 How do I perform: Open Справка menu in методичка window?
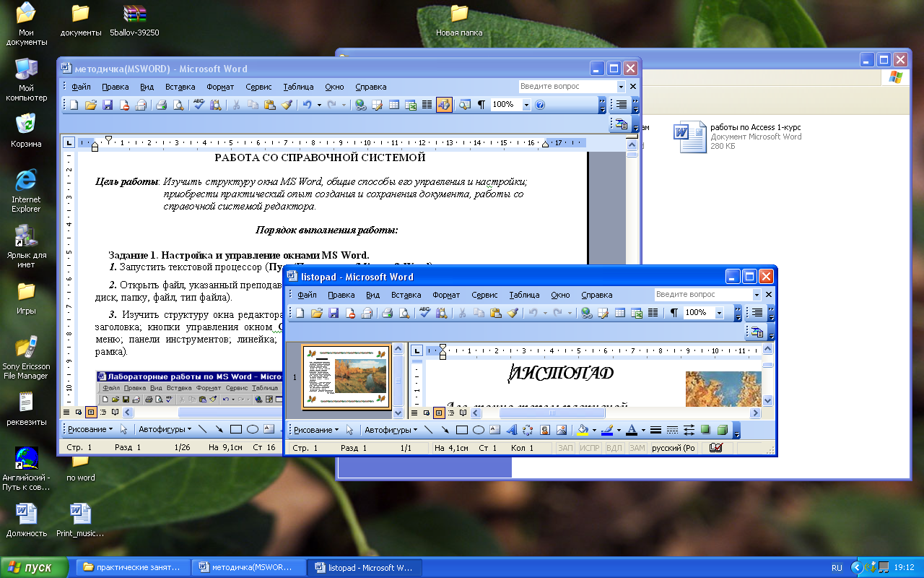(371, 87)
